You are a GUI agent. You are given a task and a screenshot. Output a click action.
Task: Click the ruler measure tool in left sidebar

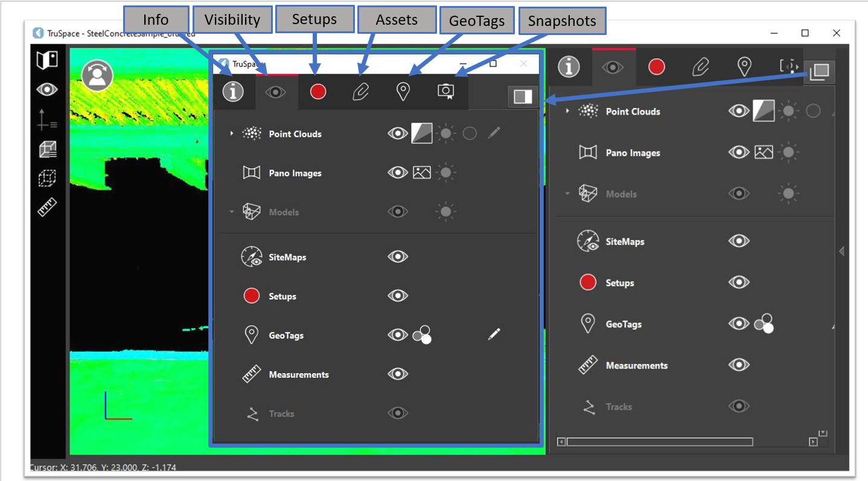47,207
